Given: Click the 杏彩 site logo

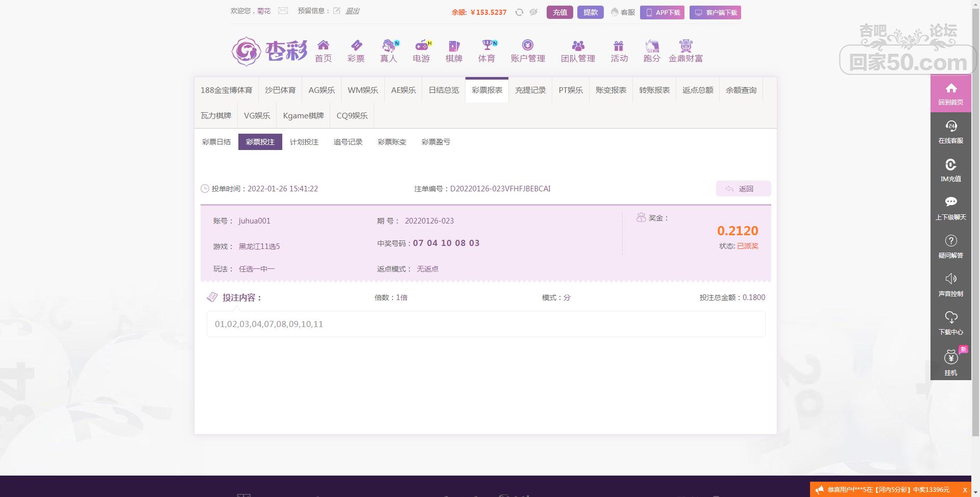Looking at the screenshot, I should (269, 51).
